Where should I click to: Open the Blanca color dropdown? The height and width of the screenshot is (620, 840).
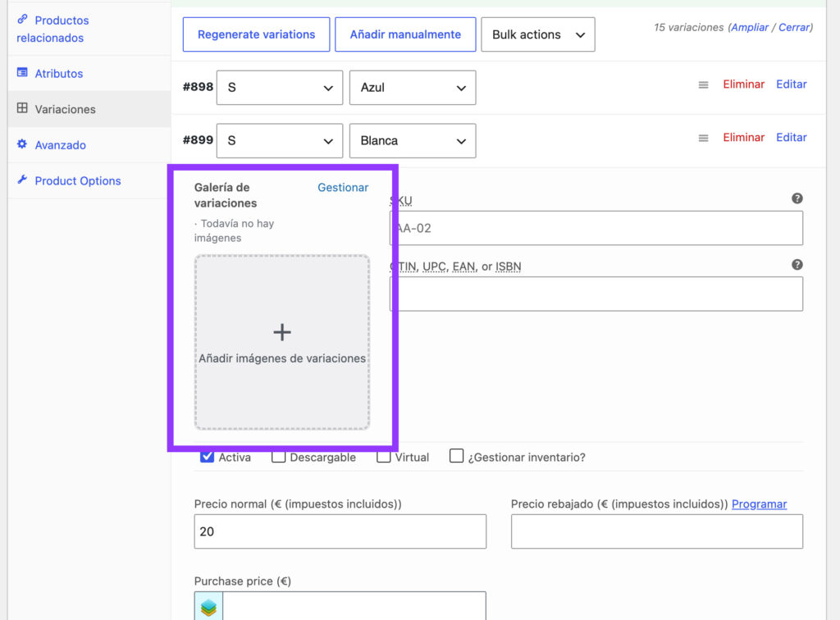pos(413,141)
